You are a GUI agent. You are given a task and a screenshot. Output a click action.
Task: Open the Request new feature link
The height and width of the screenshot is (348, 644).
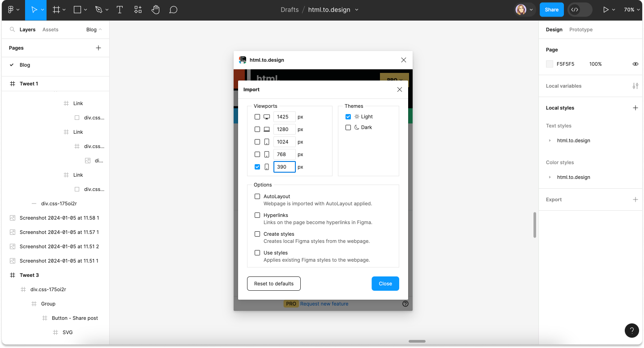coord(324,304)
